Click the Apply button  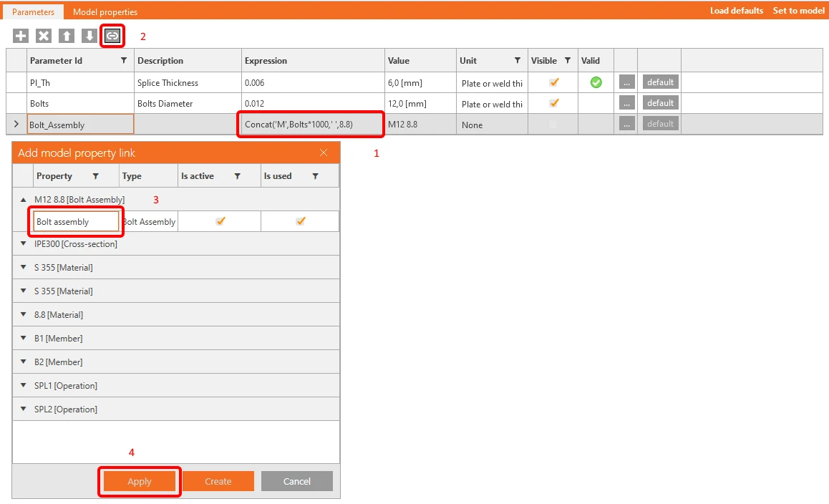pos(140,481)
